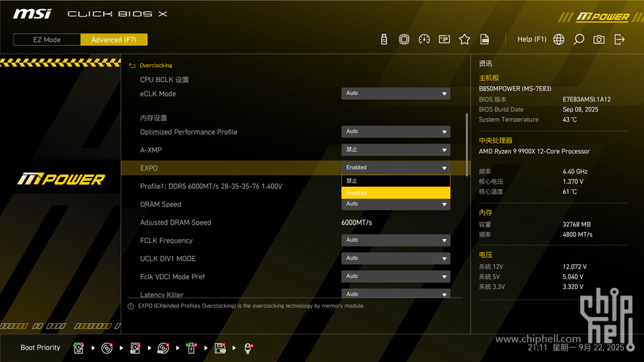Open the Favorites star icon
Image resolution: width=644 pixels, height=362 pixels.
465,39
